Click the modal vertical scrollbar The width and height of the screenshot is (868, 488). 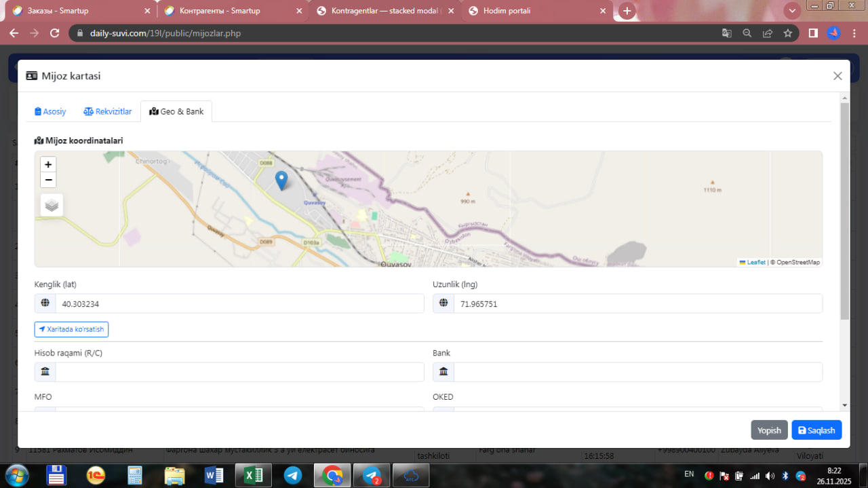click(844, 210)
